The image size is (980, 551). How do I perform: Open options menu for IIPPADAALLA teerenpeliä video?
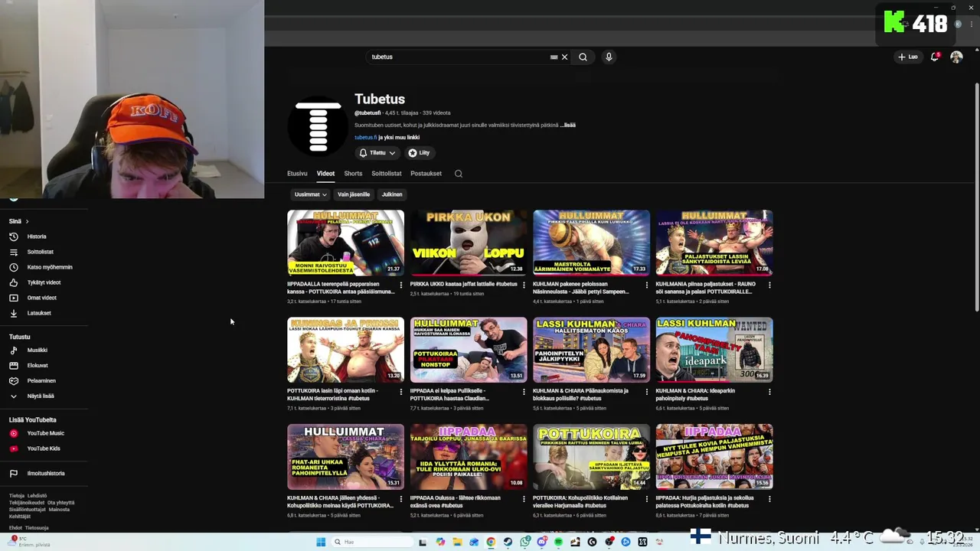pyautogui.click(x=401, y=285)
